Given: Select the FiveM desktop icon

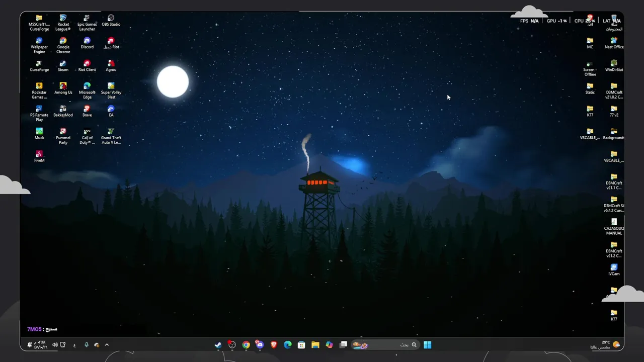Looking at the screenshot, I should [39, 156].
